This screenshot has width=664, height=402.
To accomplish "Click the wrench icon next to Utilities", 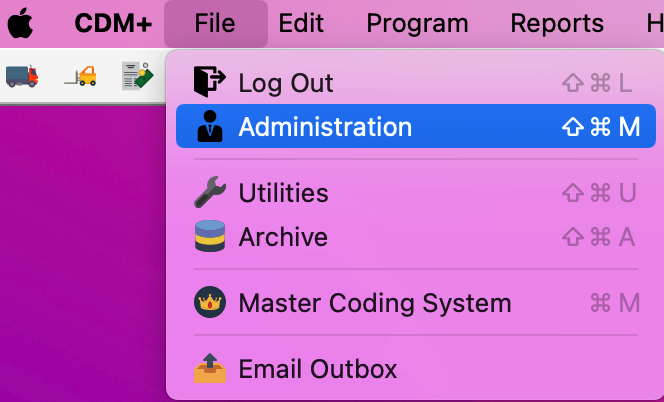I will coord(209,193).
